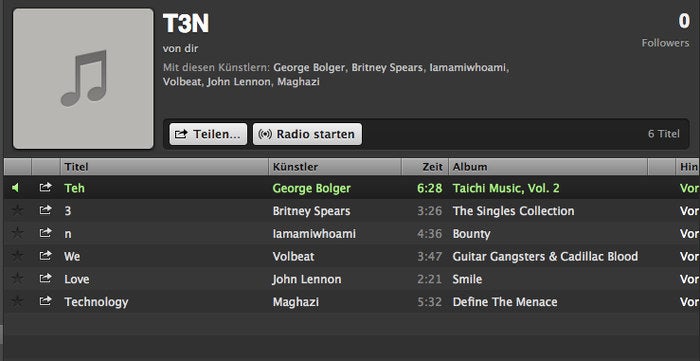700x361 pixels.
Task: Open the artist link Volbeat in header
Action: click(x=182, y=82)
